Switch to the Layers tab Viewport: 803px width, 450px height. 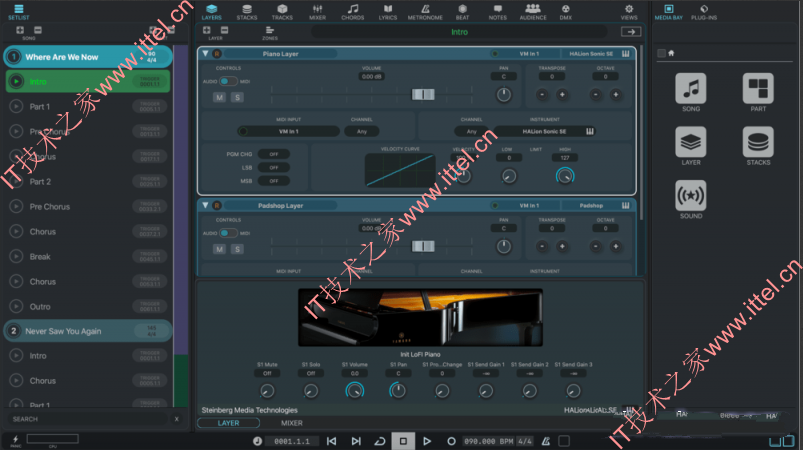[x=212, y=12]
